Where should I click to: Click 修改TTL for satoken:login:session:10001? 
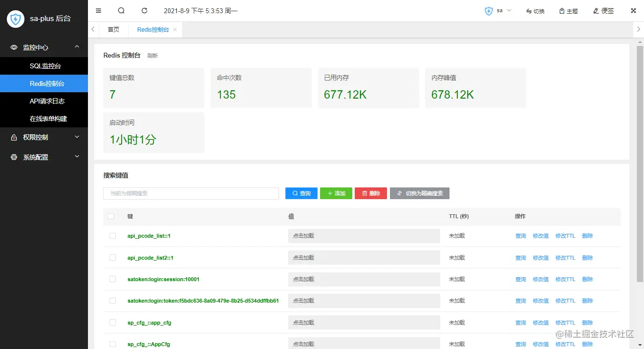tap(565, 279)
